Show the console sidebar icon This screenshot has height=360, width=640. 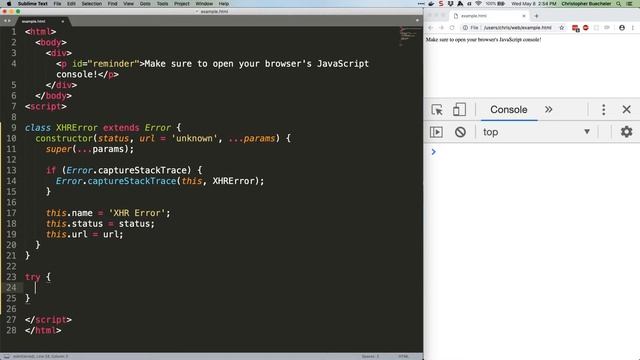pyautogui.click(x=436, y=132)
